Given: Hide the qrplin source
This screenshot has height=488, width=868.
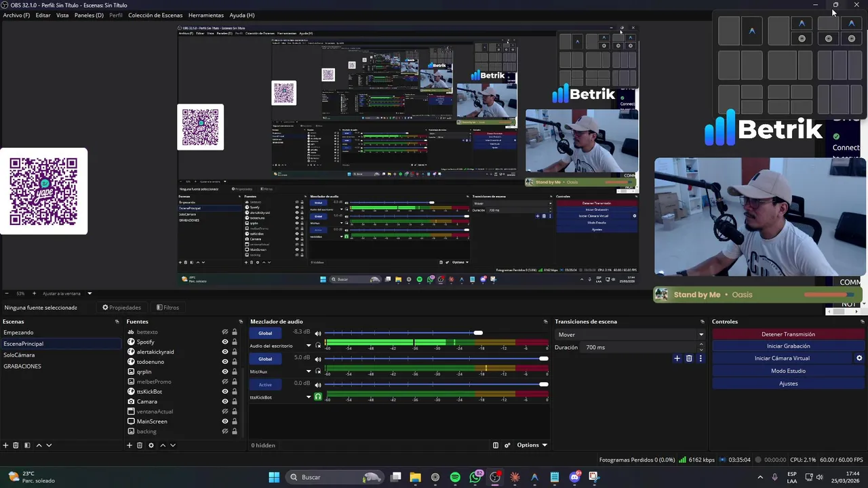Looking at the screenshot, I should (x=225, y=371).
